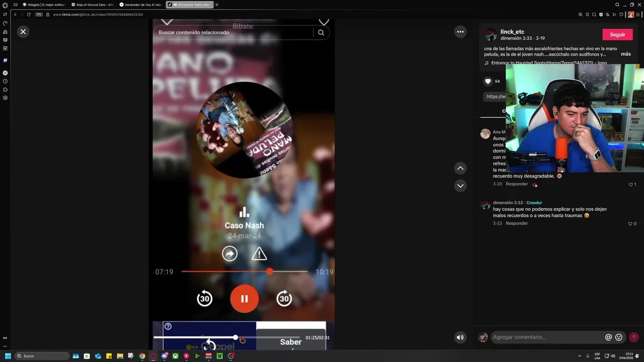Rewind 30 seconds in the podcast player
644x362 pixels.
204,299
